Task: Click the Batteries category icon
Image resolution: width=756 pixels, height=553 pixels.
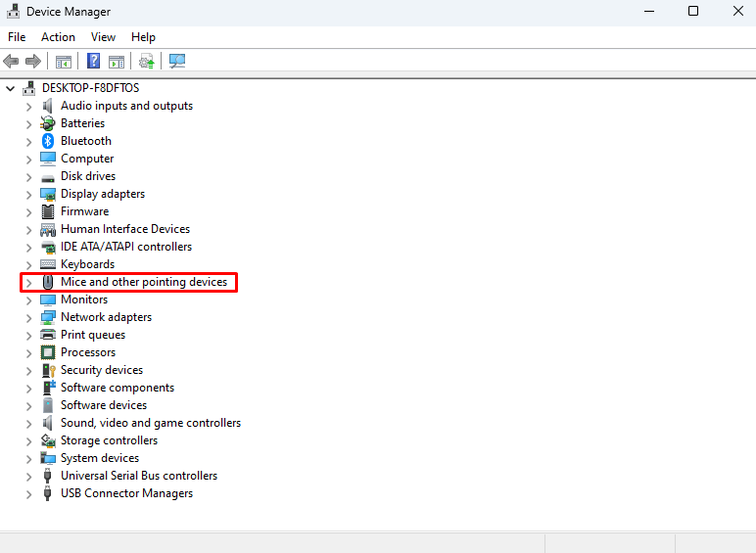Action: 47,123
